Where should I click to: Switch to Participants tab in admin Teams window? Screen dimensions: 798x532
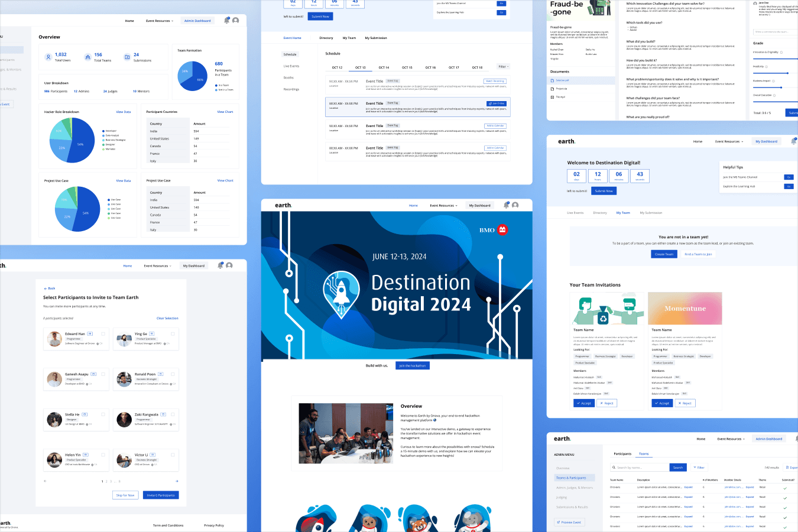click(622, 454)
